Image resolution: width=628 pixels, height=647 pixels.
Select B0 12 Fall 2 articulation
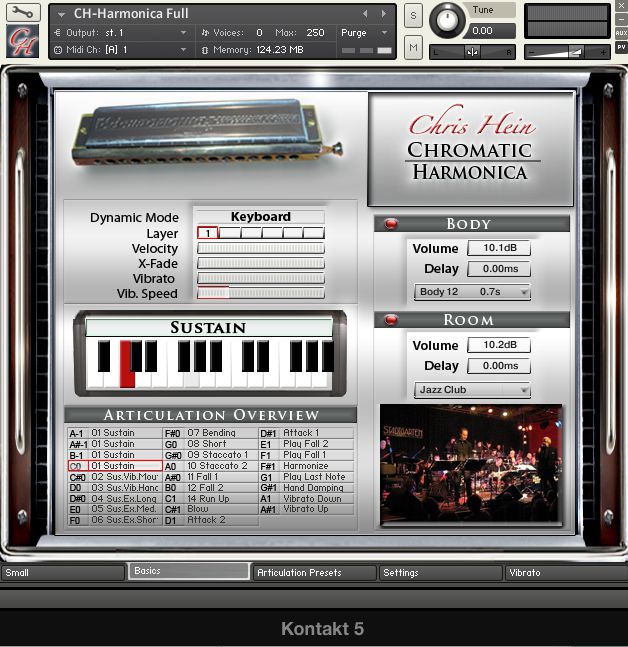coord(211,488)
